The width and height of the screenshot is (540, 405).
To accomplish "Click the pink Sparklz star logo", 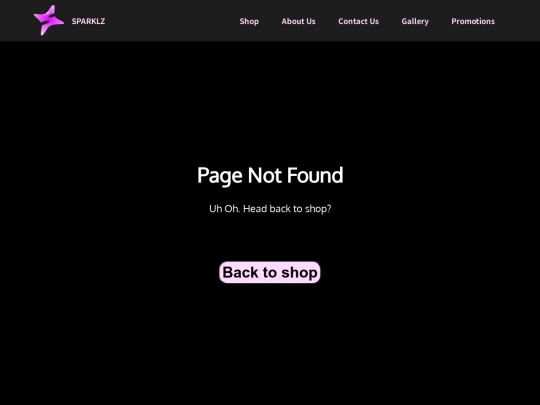I will [49, 20].
